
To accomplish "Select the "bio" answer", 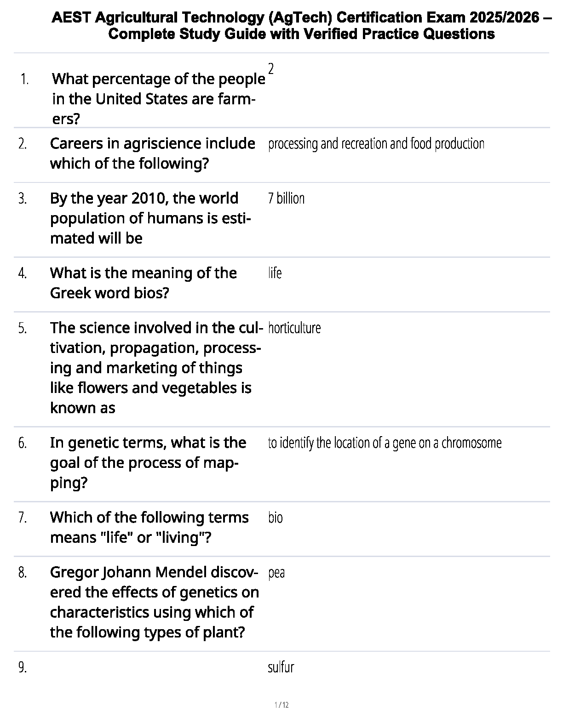I will pos(275,518).
